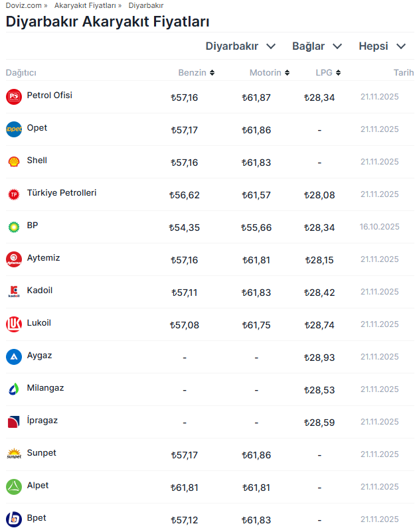Image resolution: width=417 pixels, height=532 pixels.
Task: Select the Kadoil distributor name
Action: pyautogui.click(x=40, y=291)
